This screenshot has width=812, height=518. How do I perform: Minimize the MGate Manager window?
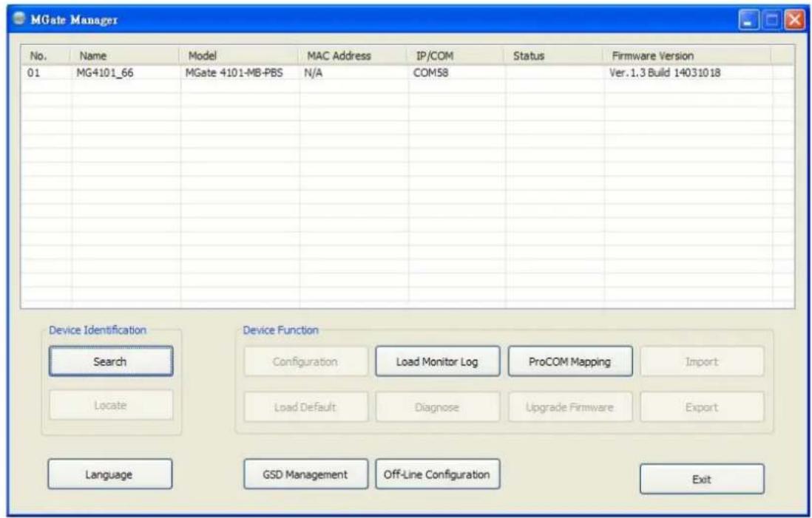point(748,21)
